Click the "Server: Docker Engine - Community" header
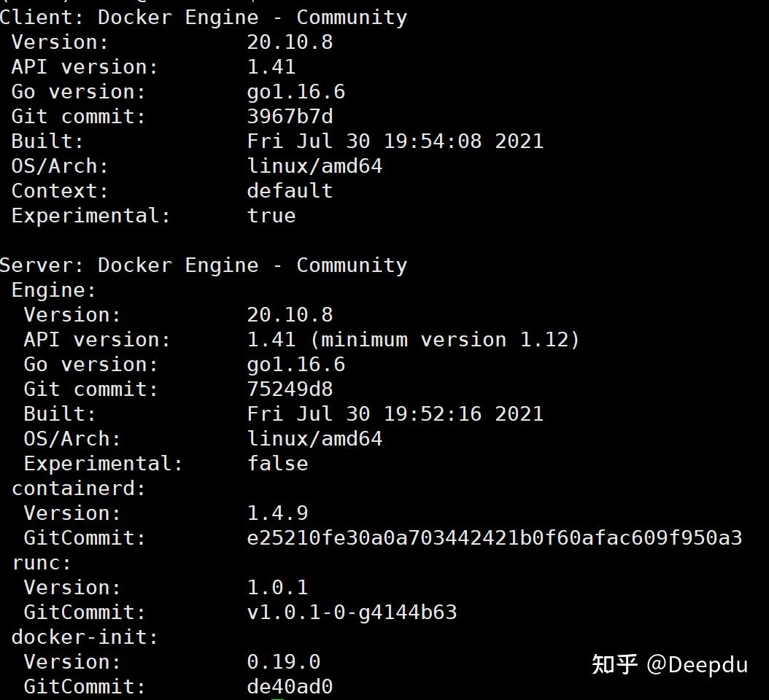769x700 pixels. pos(204,265)
